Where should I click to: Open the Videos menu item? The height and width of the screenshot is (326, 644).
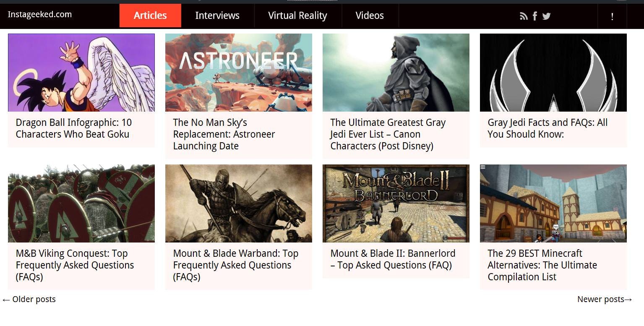(x=370, y=16)
